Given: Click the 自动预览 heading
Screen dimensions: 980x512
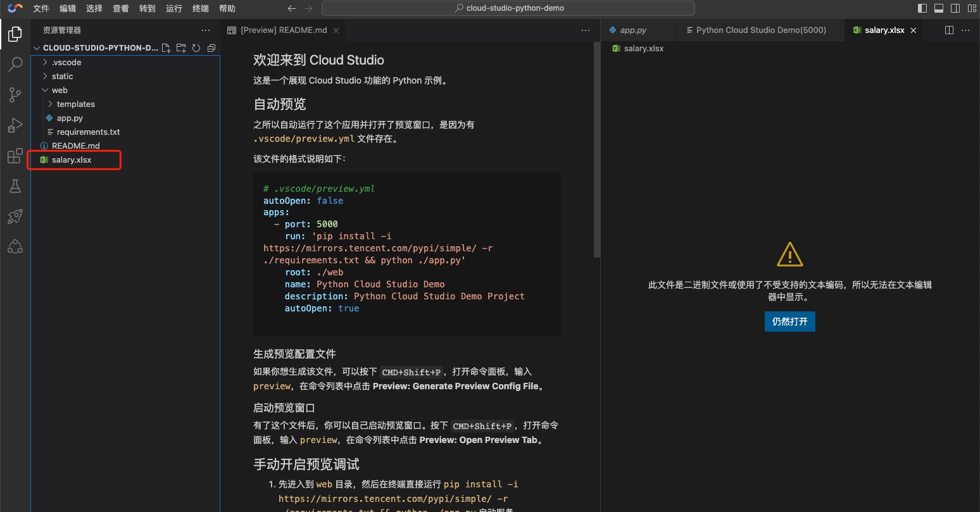Looking at the screenshot, I should 280,104.
